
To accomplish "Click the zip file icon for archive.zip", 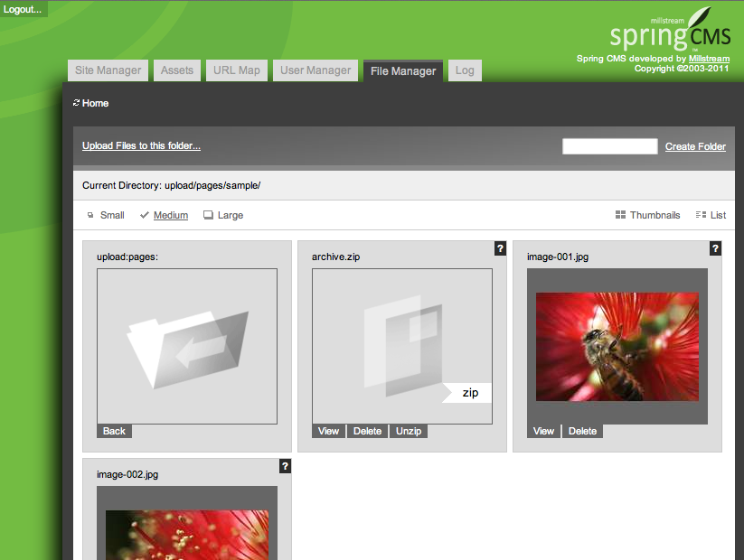I will (x=402, y=347).
